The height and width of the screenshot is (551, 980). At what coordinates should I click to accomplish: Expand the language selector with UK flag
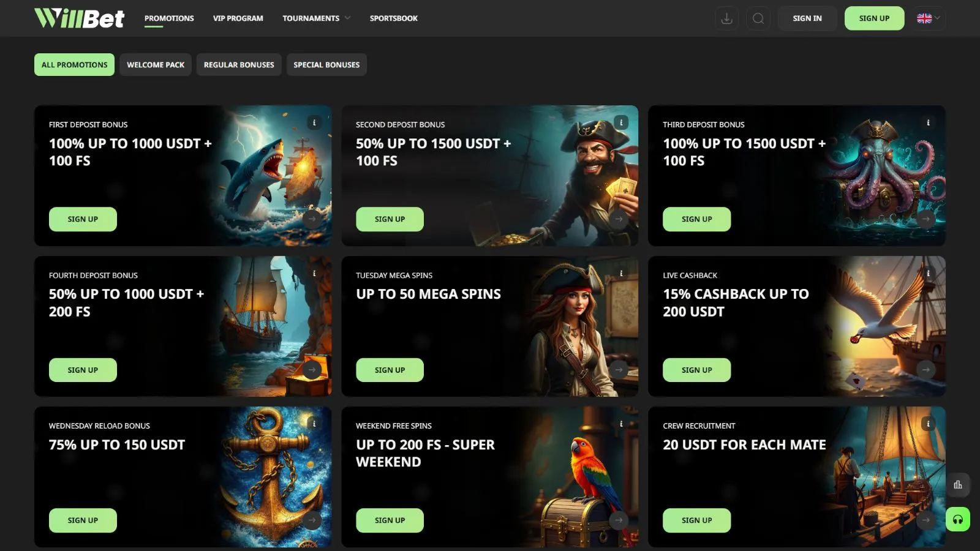pyautogui.click(x=929, y=18)
